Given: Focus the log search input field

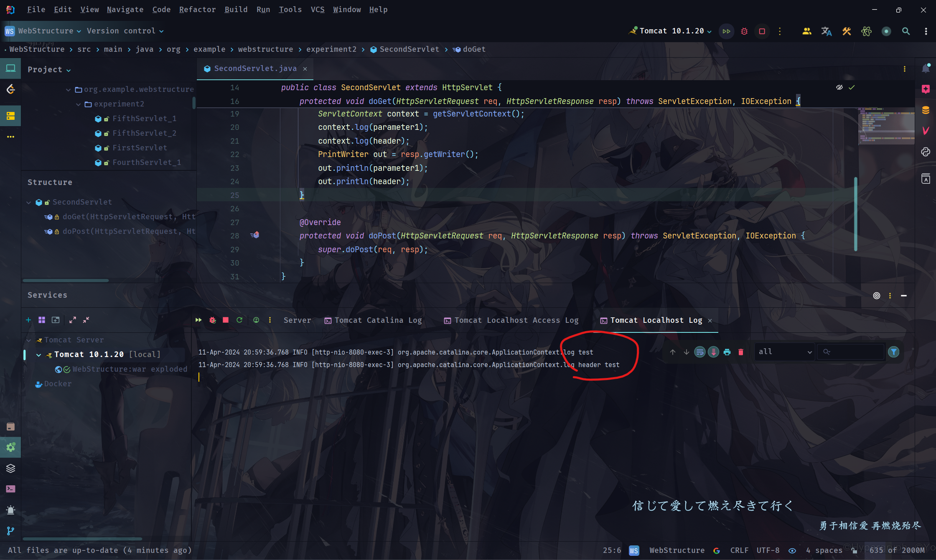Looking at the screenshot, I should (851, 352).
